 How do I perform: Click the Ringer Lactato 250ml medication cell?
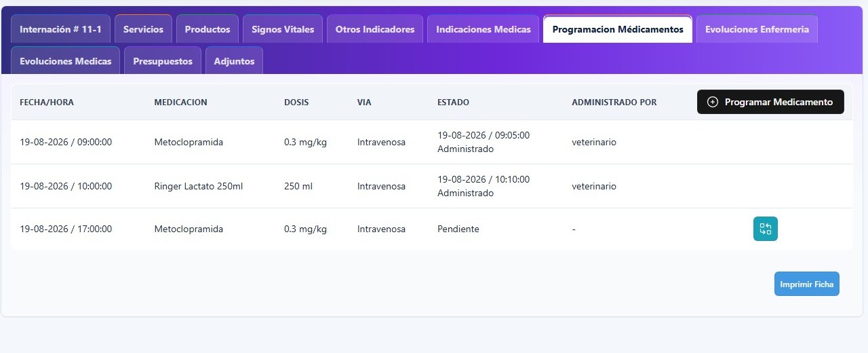199,186
